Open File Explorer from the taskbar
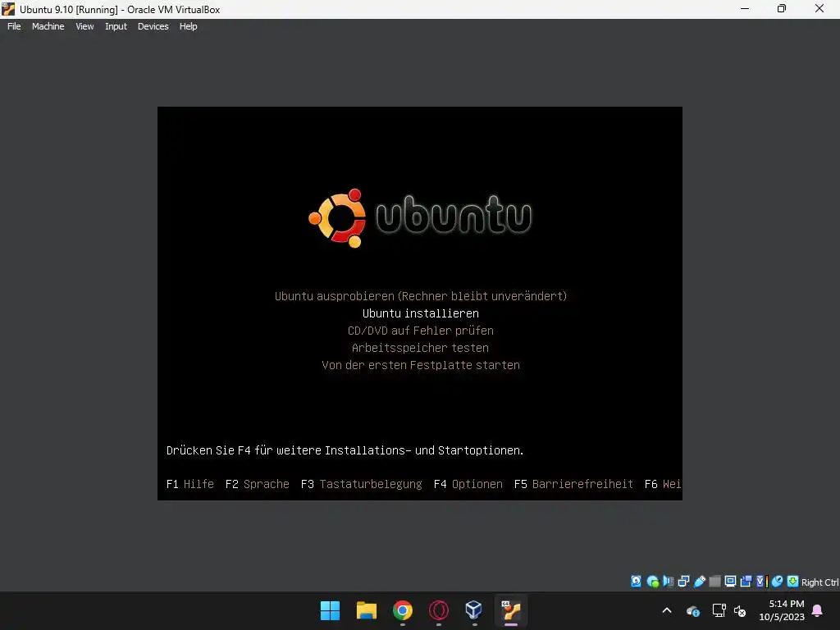Viewport: 840px width, 630px height. [367, 610]
